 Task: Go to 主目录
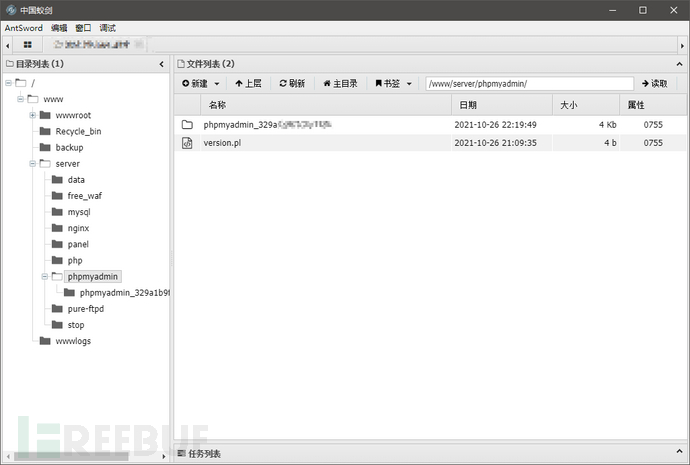coord(340,84)
